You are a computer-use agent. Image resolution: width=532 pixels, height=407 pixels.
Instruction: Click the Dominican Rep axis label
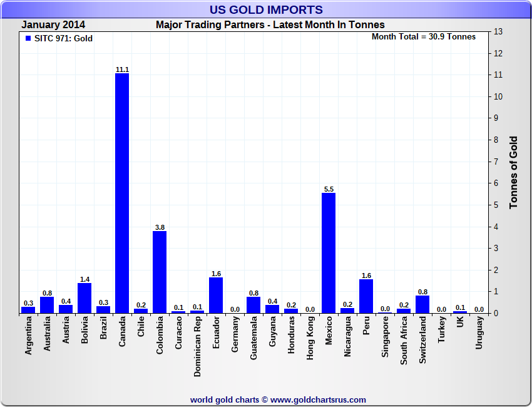pos(197,346)
